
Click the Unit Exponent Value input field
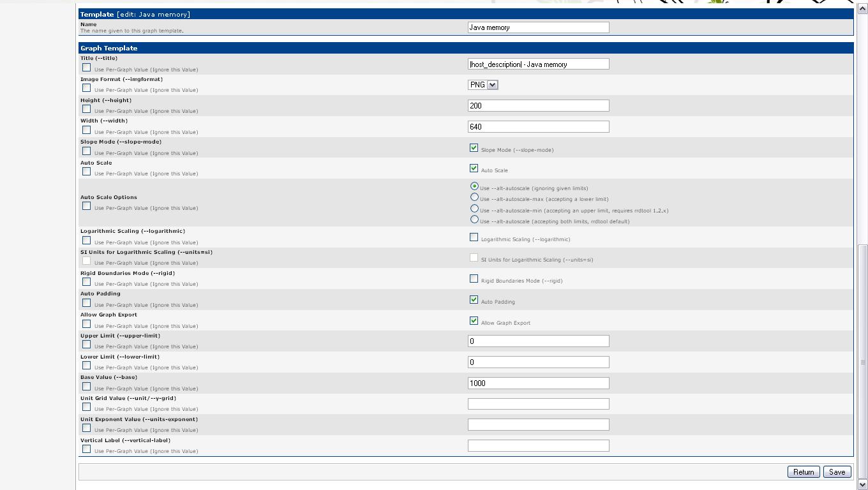[539, 424]
